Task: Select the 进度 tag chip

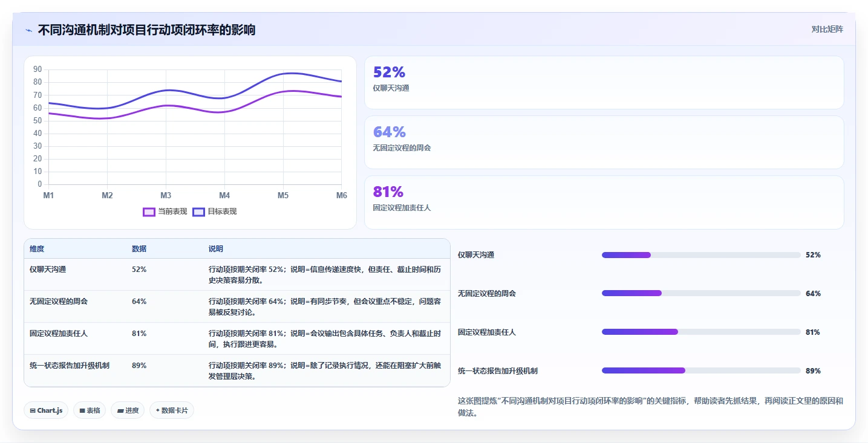Action: pyautogui.click(x=128, y=410)
